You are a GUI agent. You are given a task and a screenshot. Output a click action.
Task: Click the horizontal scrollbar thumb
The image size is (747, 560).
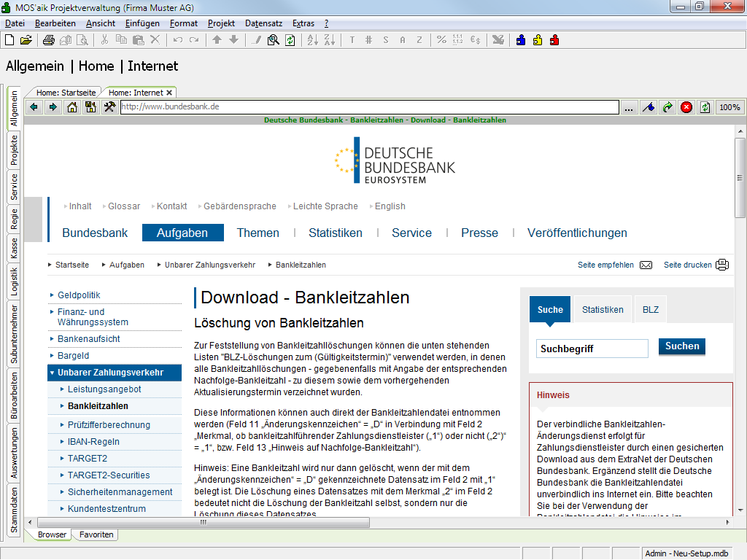204,522
